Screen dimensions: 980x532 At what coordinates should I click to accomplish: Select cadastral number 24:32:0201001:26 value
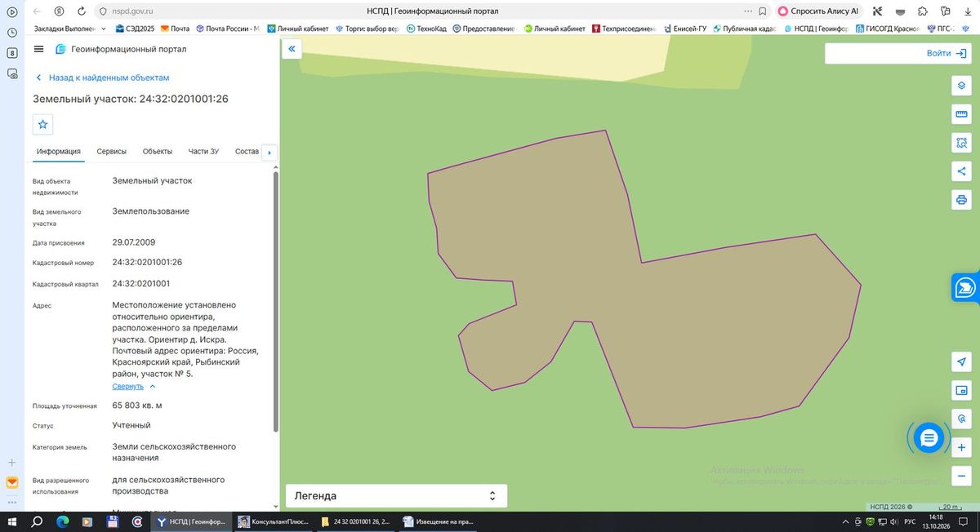147,263
